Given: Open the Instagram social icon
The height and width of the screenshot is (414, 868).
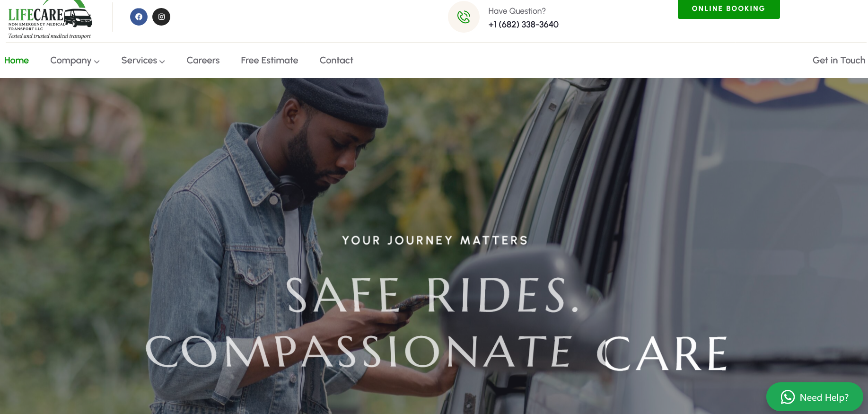Looking at the screenshot, I should click(x=161, y=17).
